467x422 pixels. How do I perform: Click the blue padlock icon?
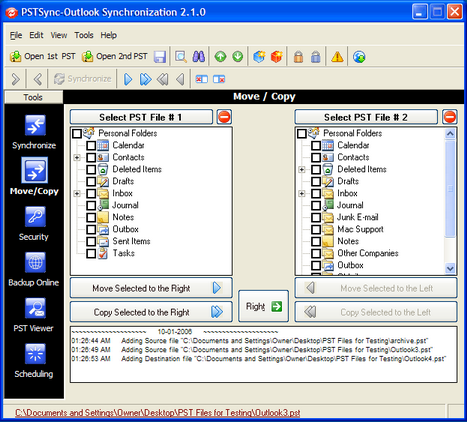316,57
